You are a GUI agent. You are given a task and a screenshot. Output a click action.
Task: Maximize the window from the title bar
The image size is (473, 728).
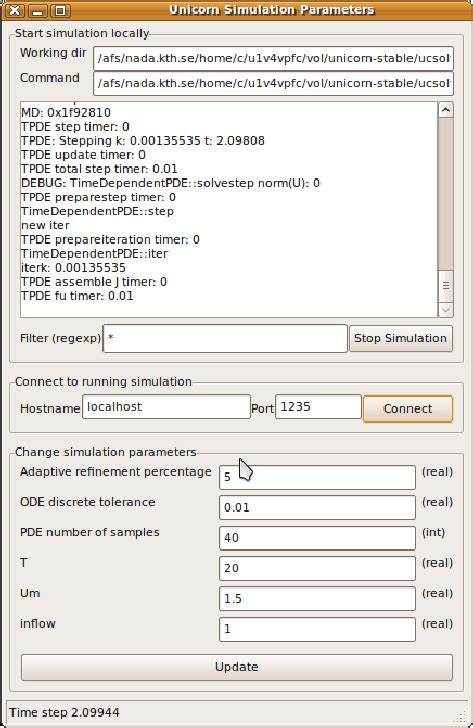60,10
